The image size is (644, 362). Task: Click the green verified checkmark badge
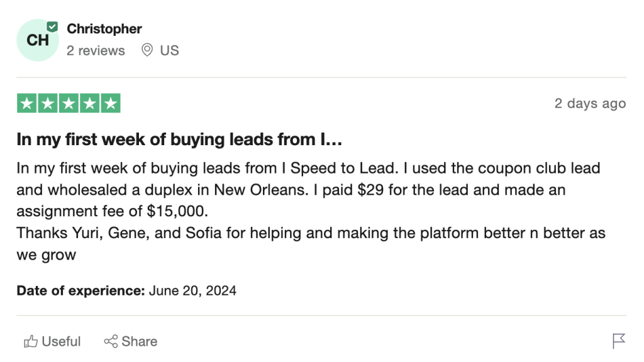point(53,26)
